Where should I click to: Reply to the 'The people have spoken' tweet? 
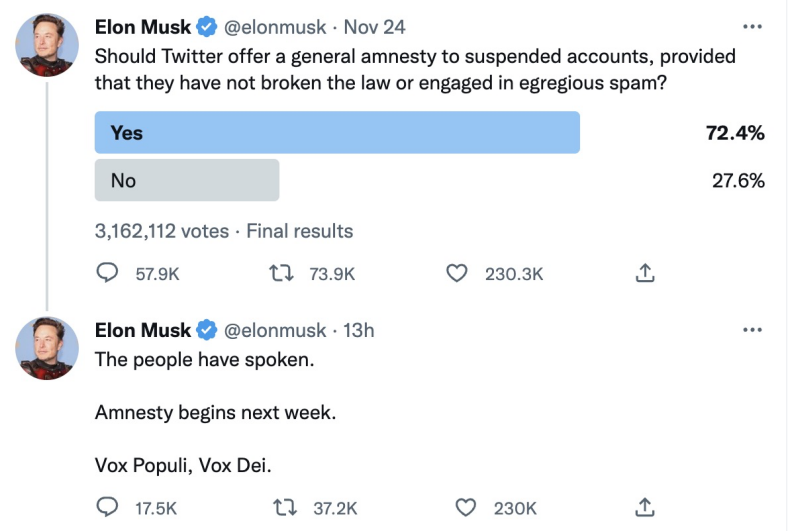click(107, 508)
